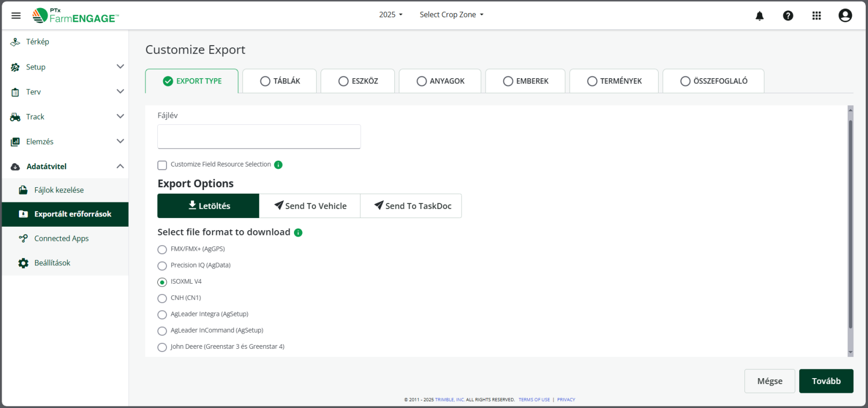Open the user account profile icon

click(845, 16)
